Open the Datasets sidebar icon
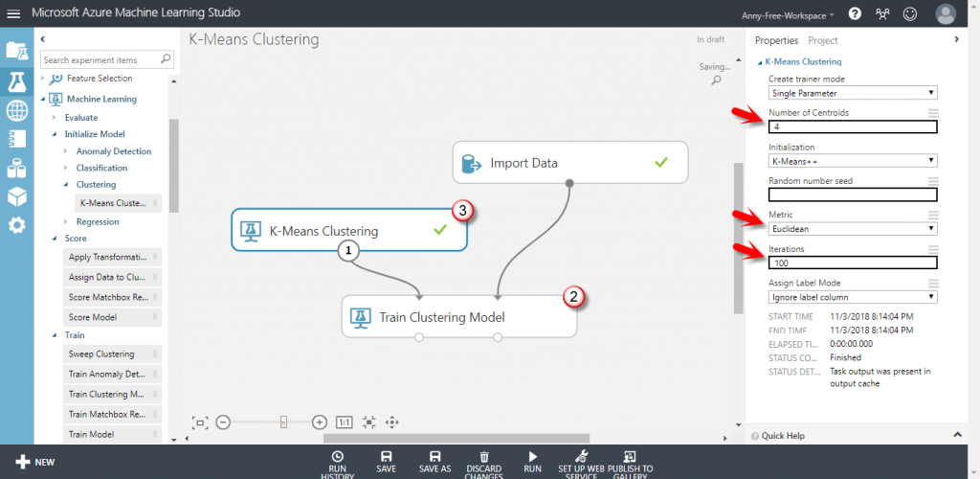Viewport: 980px width, 479px height. click(17, 168)
